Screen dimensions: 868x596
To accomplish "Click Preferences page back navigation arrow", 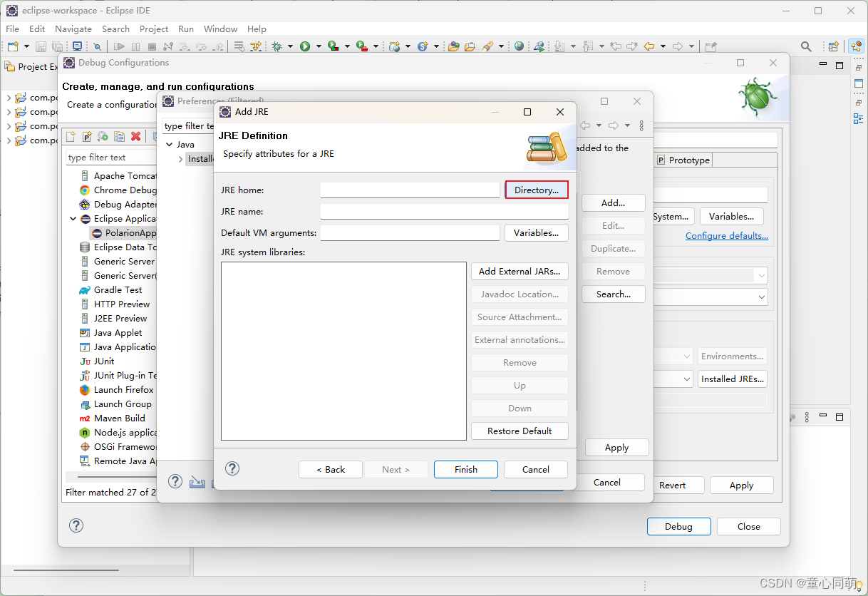I will click(x=585, y=125).
